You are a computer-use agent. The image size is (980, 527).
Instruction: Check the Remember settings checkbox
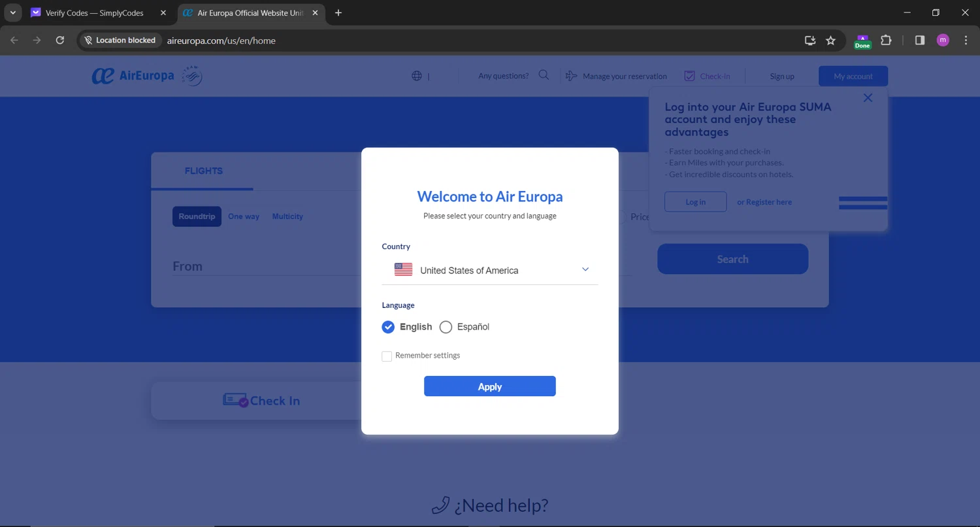click(x=387, y=356)
